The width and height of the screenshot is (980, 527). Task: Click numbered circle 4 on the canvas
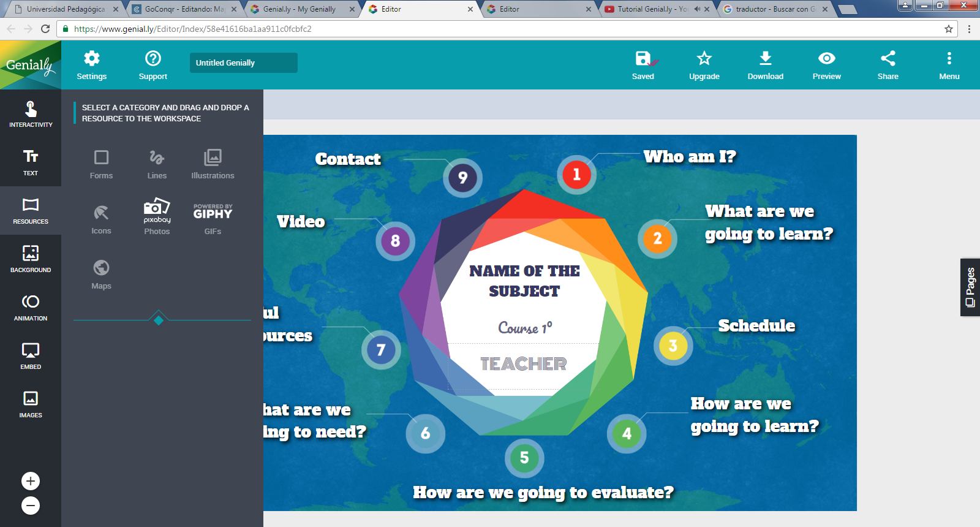point(627,434)
